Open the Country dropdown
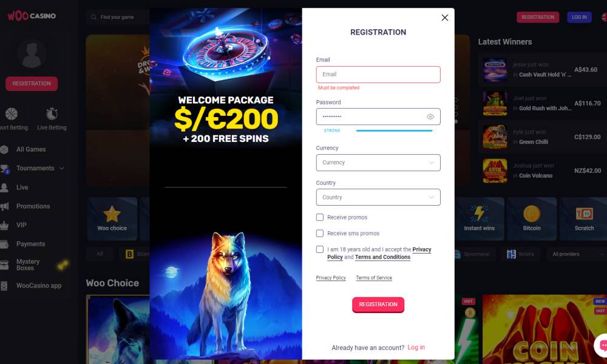607x364 pixels. (378, 197)
